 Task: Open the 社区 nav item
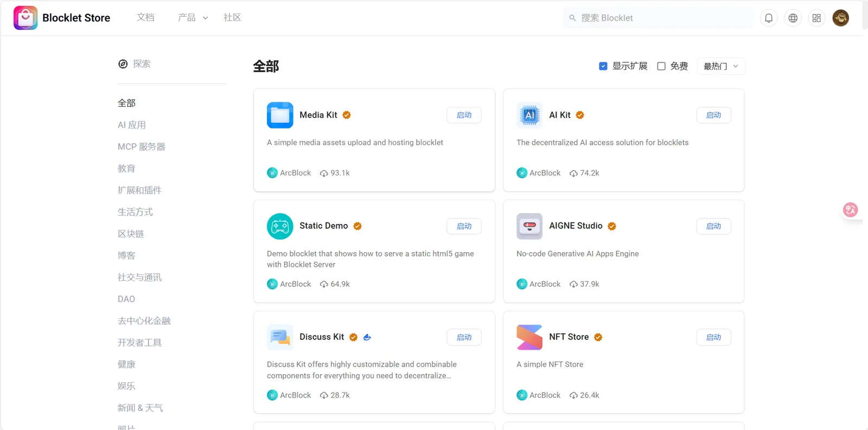point(232,18)
